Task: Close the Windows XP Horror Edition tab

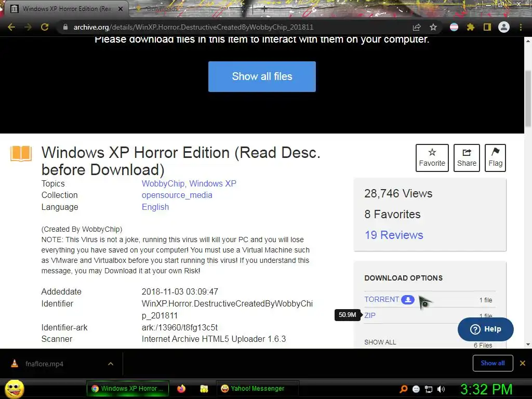Action: pos(121,9)
